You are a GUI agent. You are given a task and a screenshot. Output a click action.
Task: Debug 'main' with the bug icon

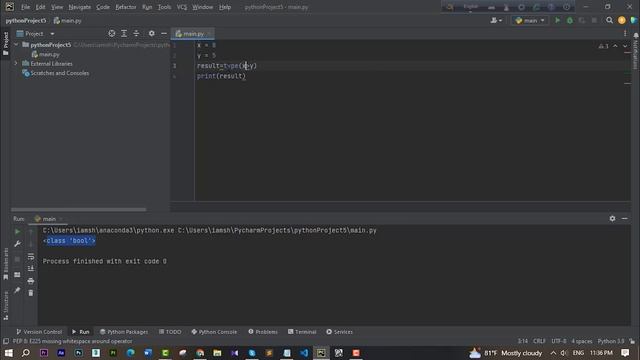point(570,20)
